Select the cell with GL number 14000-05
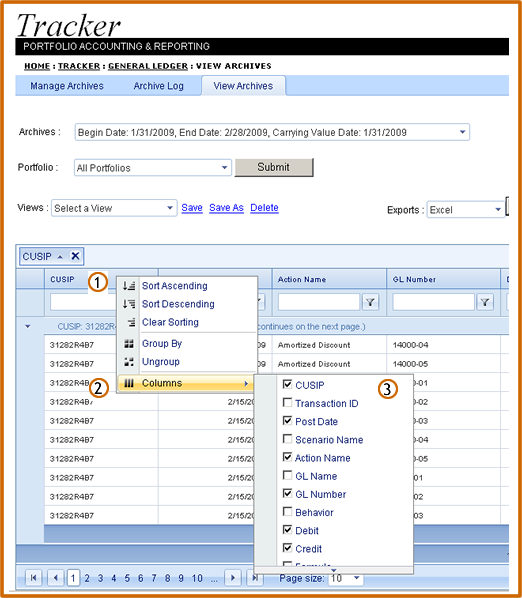 click(410, 364)
